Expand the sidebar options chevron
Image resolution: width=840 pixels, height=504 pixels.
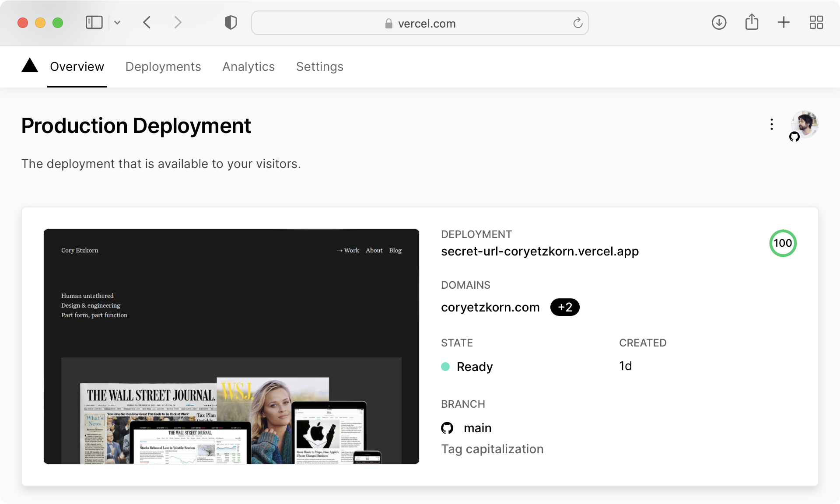point(117,22)
